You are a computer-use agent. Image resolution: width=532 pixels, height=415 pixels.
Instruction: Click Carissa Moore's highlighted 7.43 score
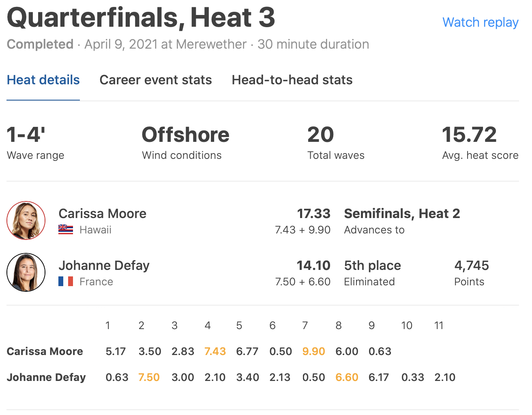(x=215, y=351)
